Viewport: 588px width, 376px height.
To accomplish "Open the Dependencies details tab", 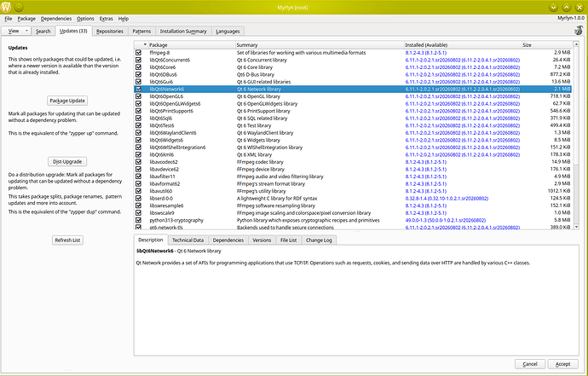I will pyautogui.click(x=228, y=240).
